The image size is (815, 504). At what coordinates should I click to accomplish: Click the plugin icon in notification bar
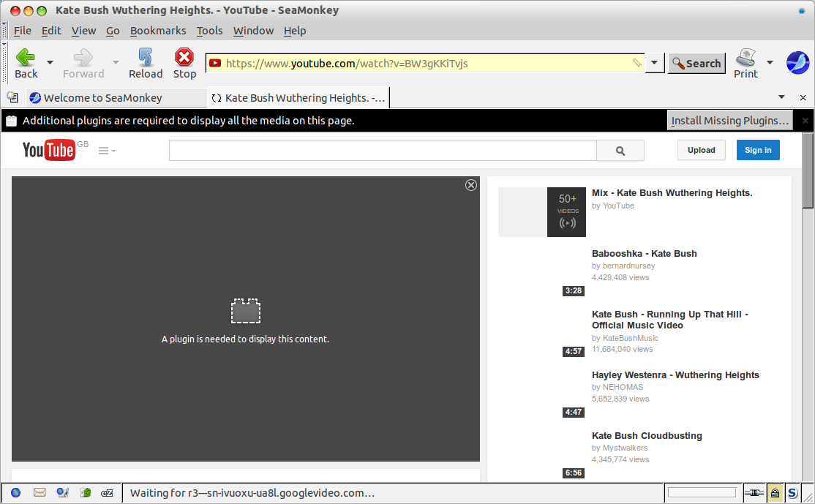pos(12,121)
